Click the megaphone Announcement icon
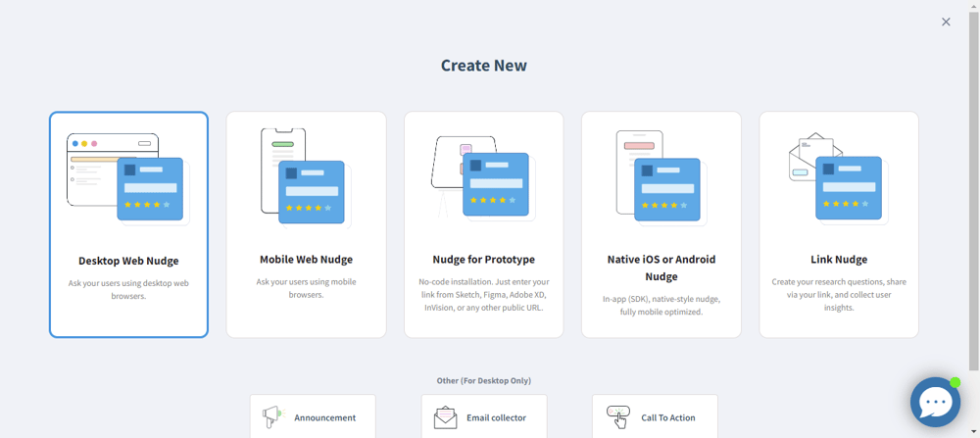This screenshot has height=438, width=980. [273, 416]
